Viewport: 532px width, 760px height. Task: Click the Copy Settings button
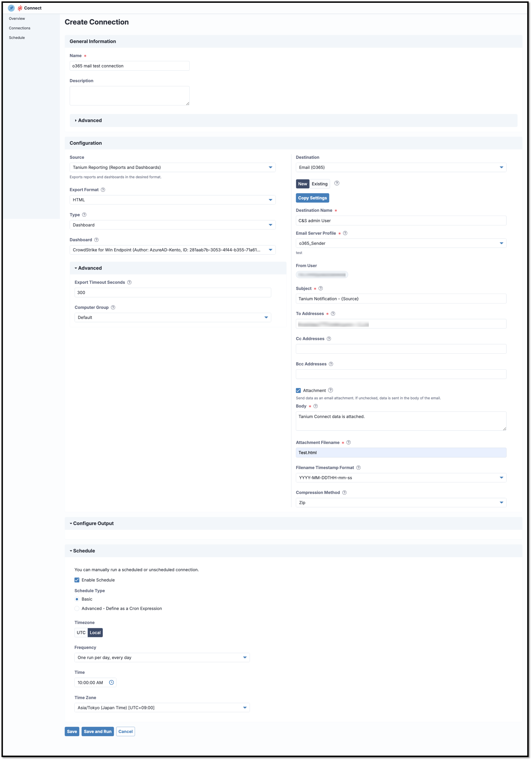312,198
